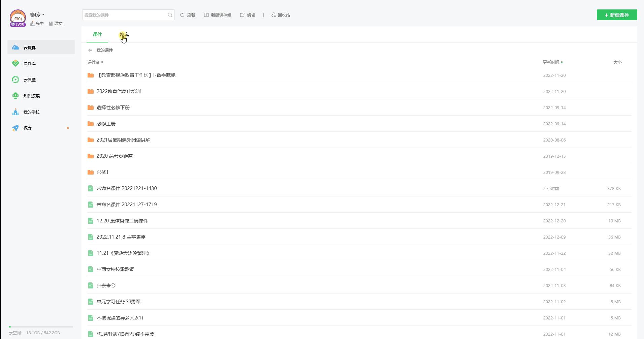
Task: Select 中西女校校歌歌词 file name
Action: coord(116,269)
